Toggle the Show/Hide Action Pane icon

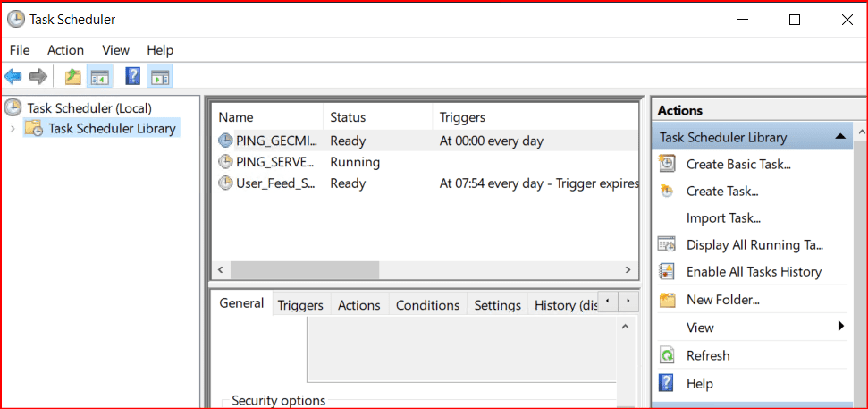tap(160, 77)
